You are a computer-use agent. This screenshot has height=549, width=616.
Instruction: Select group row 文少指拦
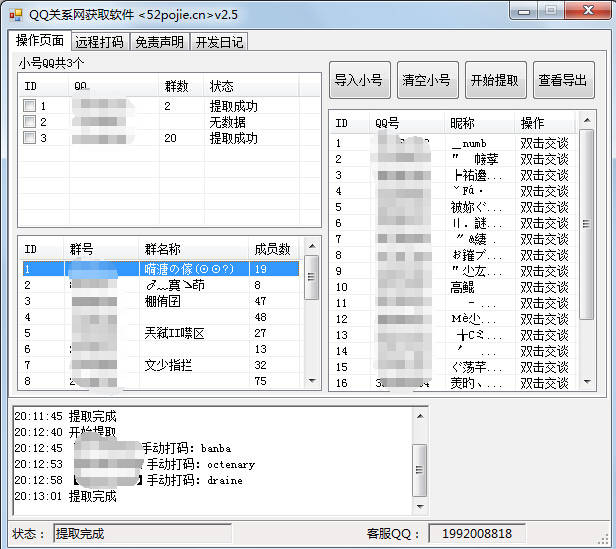click(x=161, y=365)
